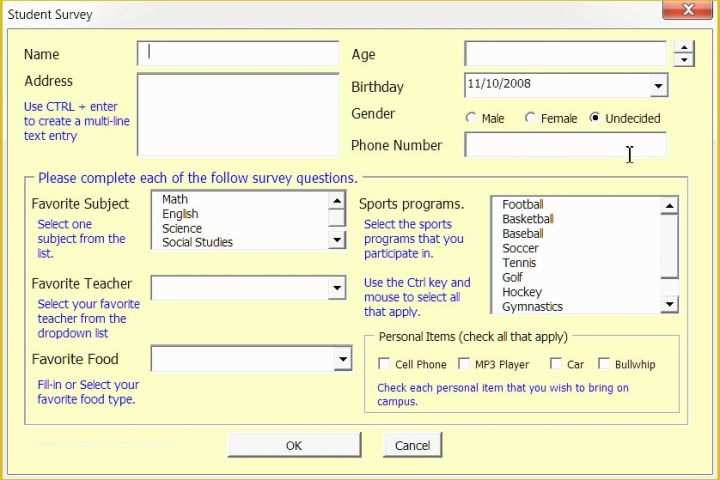Select the Male gender option
Image resolution: width=720 pixels, height=480 pixels.
(471, 118)
